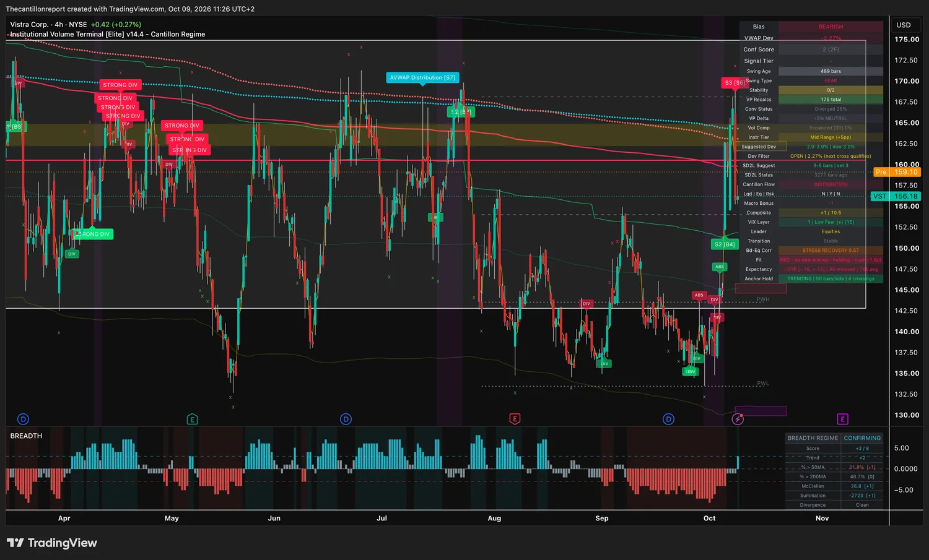This screenshot has width=929, height=560.
Task: Click the 130.00 price scale label
Action: 907,415
